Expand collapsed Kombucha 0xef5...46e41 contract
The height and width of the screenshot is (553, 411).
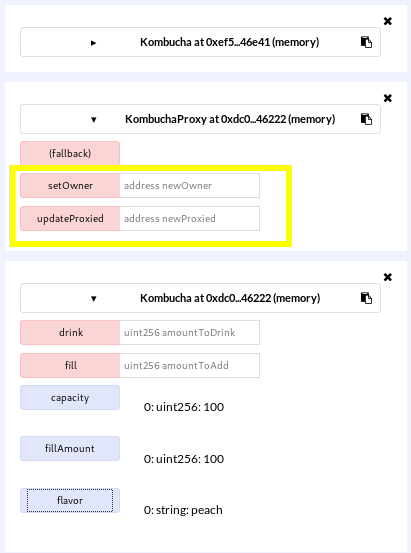(93, 43)
